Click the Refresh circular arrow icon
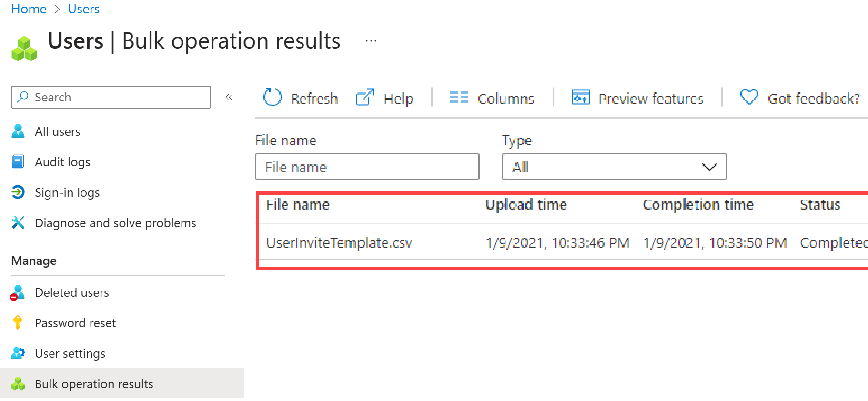 [x=273, y=97]
